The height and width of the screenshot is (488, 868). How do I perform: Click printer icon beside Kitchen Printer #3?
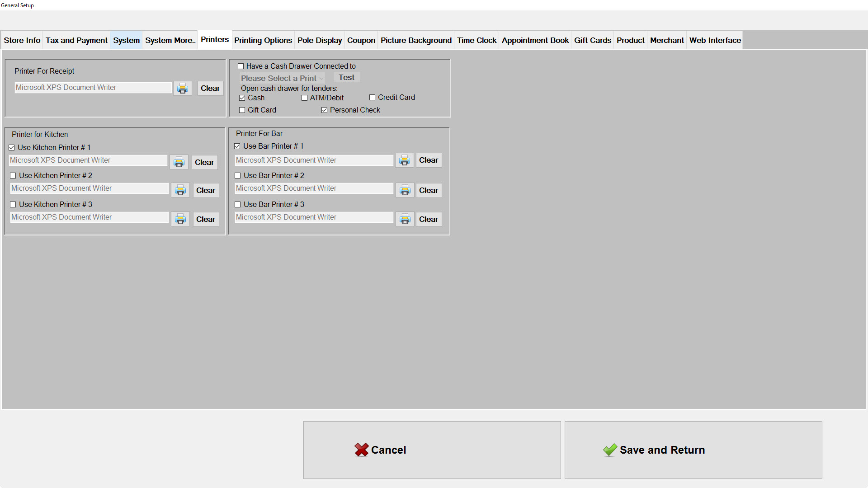(180, 219)
